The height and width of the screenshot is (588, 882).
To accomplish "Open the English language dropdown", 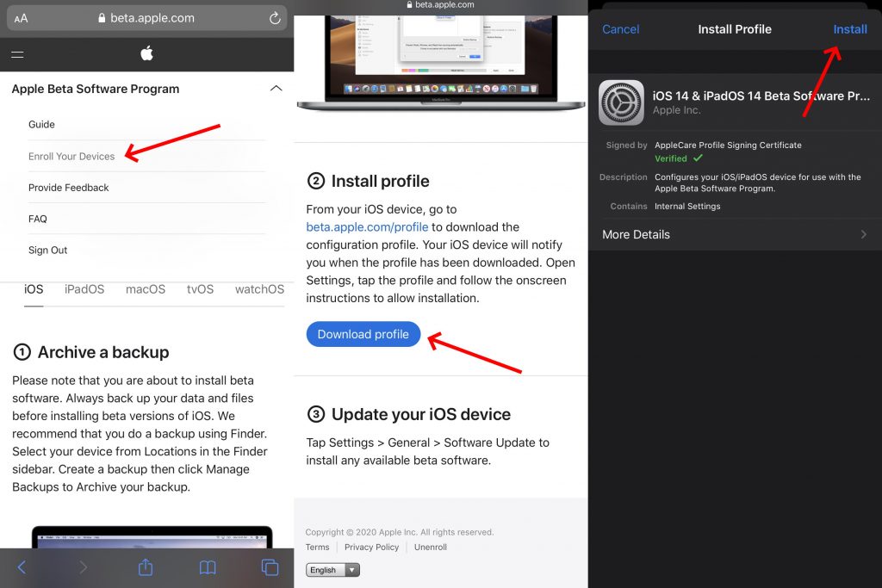I will [333, 570].
